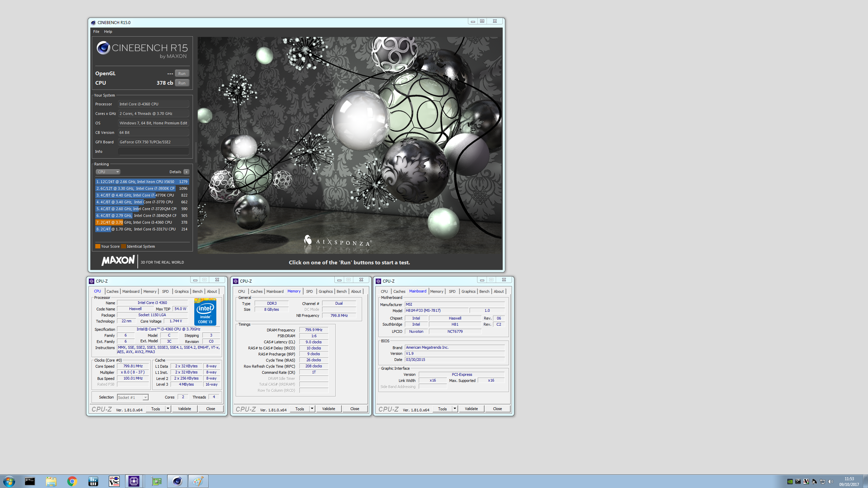Image resolution: width=868 pixels, height=488 pixels.
Task: Open Windows Explorer from the taskbar
Action: point(51,481)
